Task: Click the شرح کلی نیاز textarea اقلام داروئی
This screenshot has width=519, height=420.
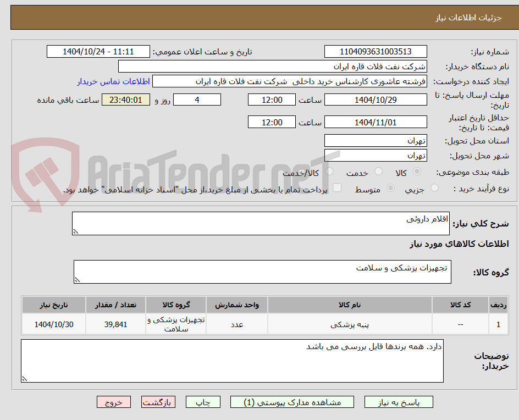Action: [x=261, y=223]
